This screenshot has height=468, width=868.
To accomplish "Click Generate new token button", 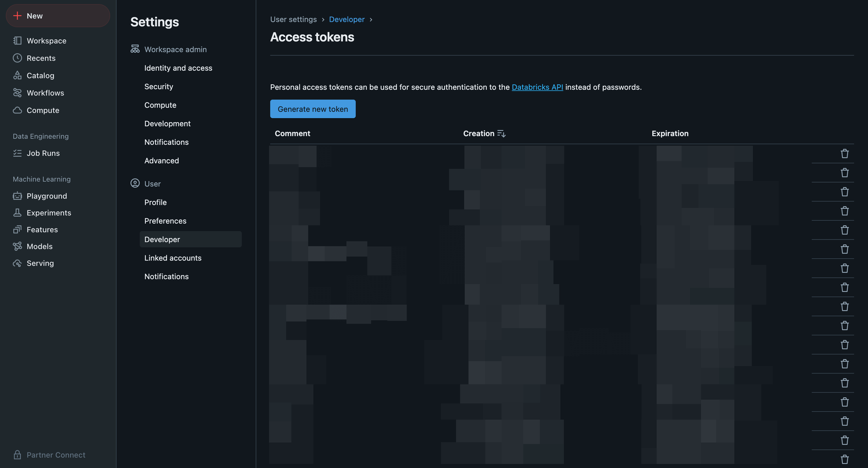I will click(x=312, y=109).
